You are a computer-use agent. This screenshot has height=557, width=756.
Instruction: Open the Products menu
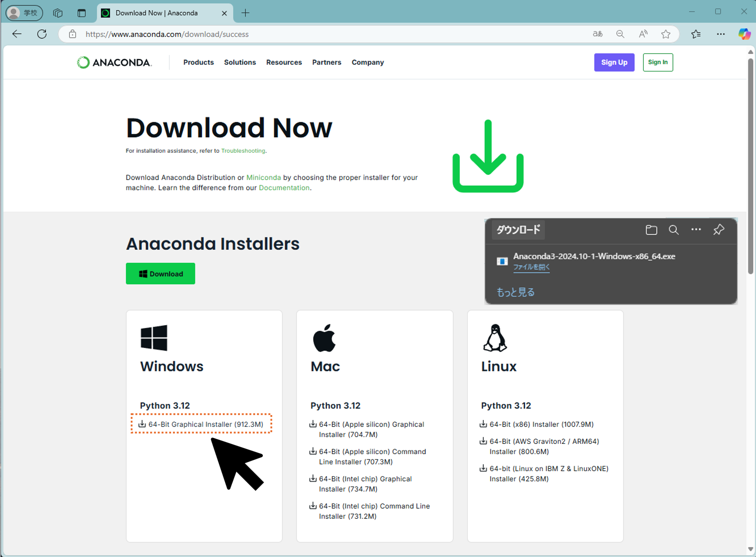[198, 62]
